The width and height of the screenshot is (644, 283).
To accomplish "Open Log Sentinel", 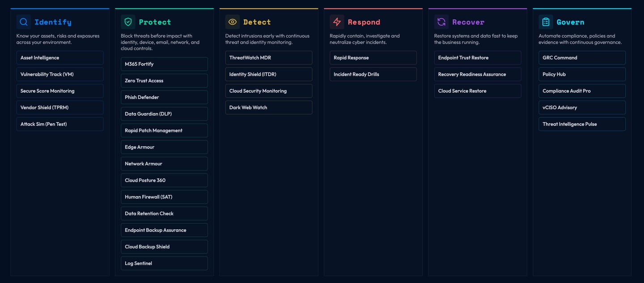I will [x=164, y=263].
